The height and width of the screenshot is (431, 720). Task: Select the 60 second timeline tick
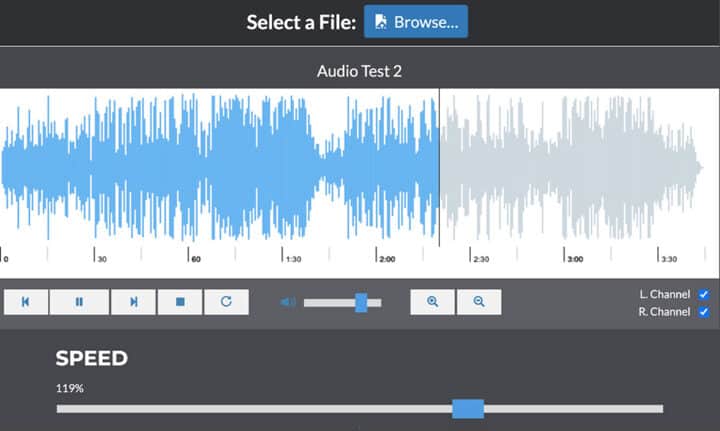[x=196, y=258]
